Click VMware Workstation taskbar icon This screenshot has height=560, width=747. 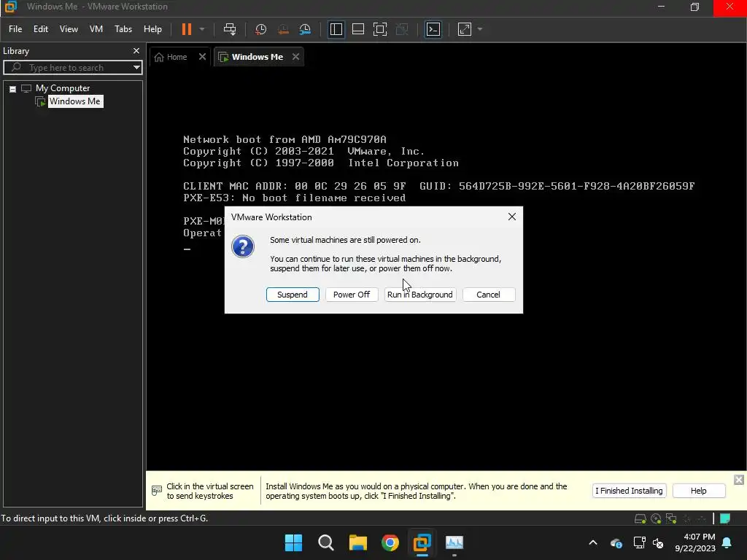tap(422, 542)
